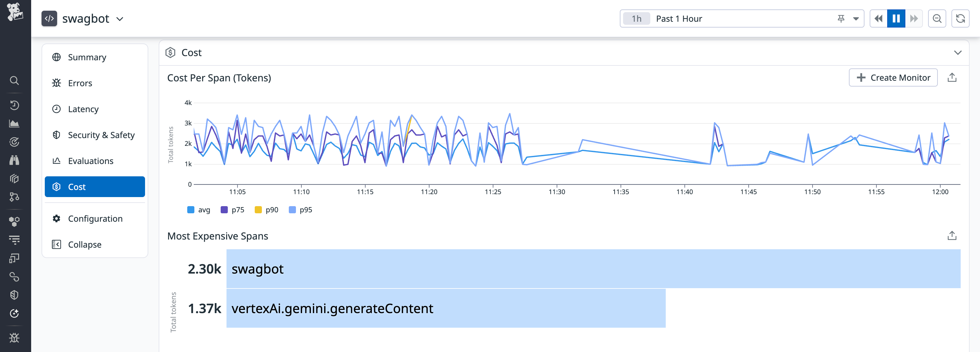Pause live updates with the pause control
980x352 pixels.
[896, 18]
